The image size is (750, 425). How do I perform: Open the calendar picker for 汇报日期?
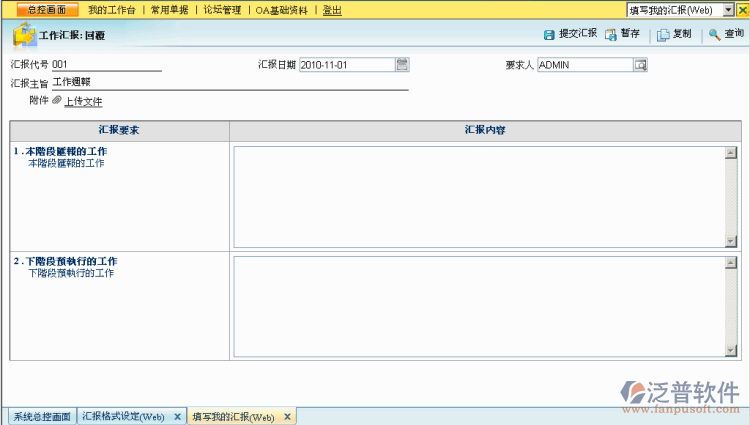[x=402, y=65]
